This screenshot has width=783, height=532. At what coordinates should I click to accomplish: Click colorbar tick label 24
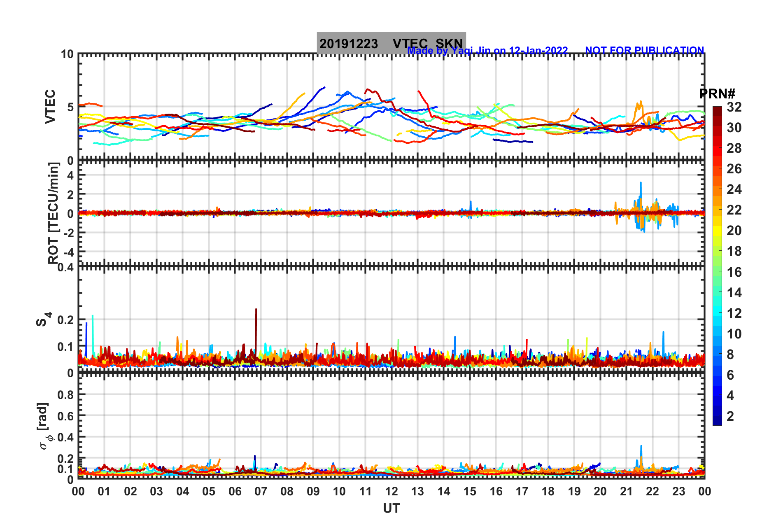pos(734,189)
